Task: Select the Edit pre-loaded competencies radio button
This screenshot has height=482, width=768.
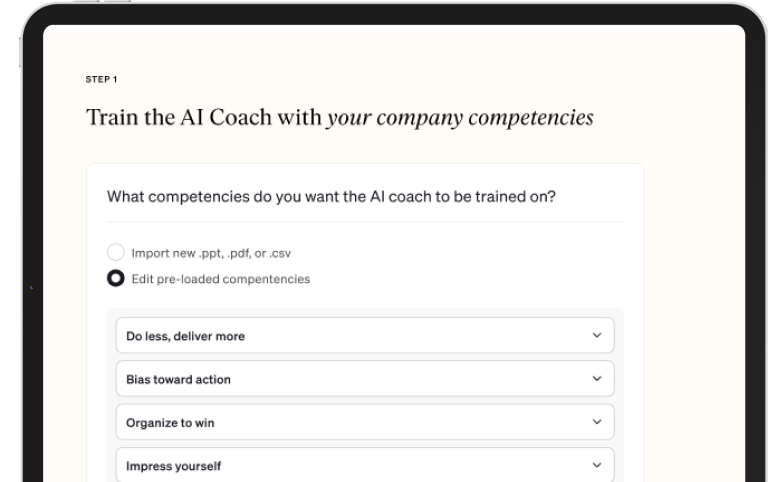Action: (x=116, y=279)
